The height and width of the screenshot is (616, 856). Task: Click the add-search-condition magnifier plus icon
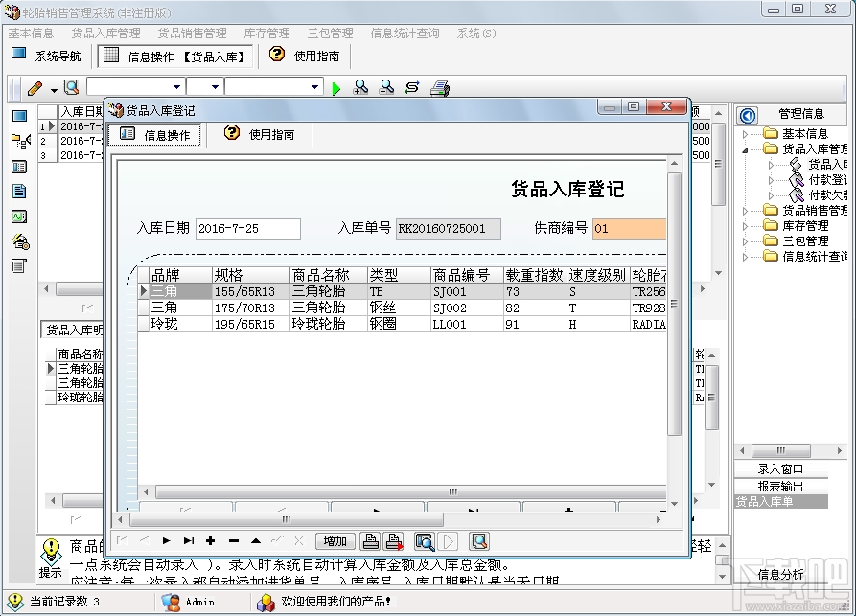[360, 87]
